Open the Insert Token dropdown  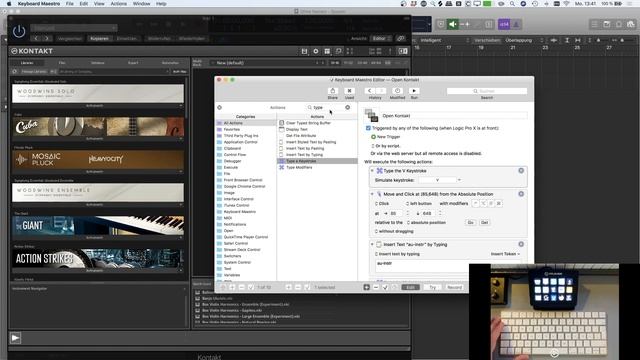(x=505, y=254)
